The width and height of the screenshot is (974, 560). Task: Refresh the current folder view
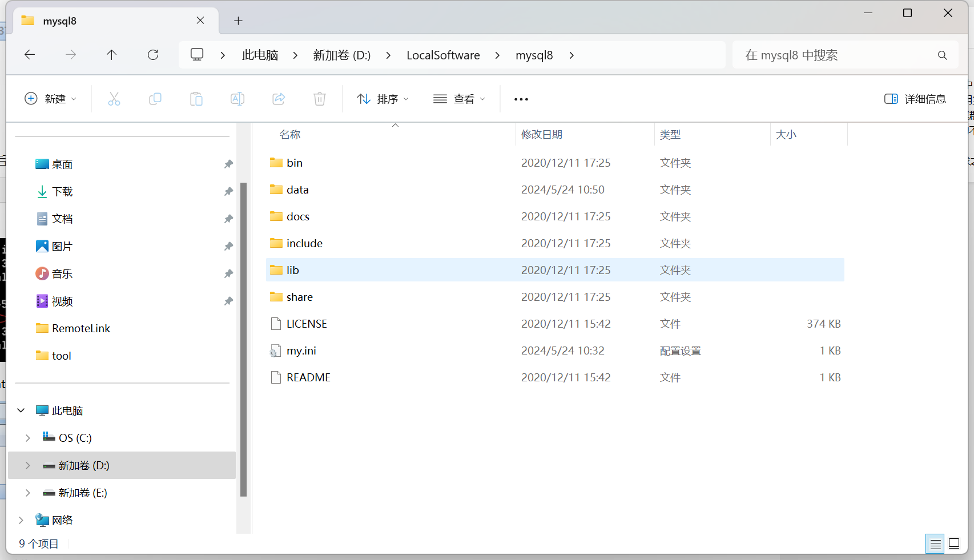pos(153,55)
